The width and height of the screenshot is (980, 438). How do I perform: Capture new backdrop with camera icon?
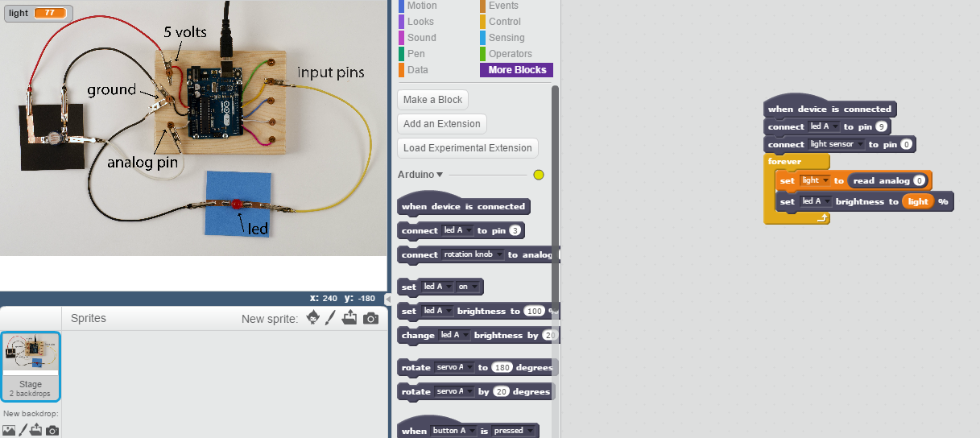(52, 431)
